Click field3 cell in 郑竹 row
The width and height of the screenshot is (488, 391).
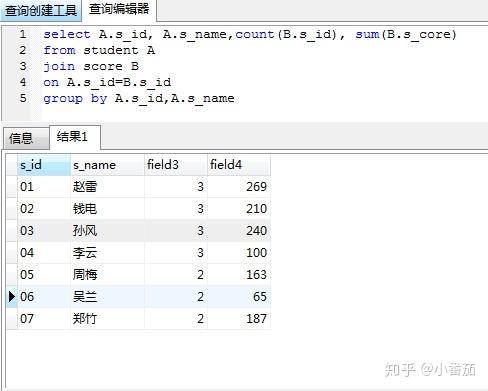point(176,319)
